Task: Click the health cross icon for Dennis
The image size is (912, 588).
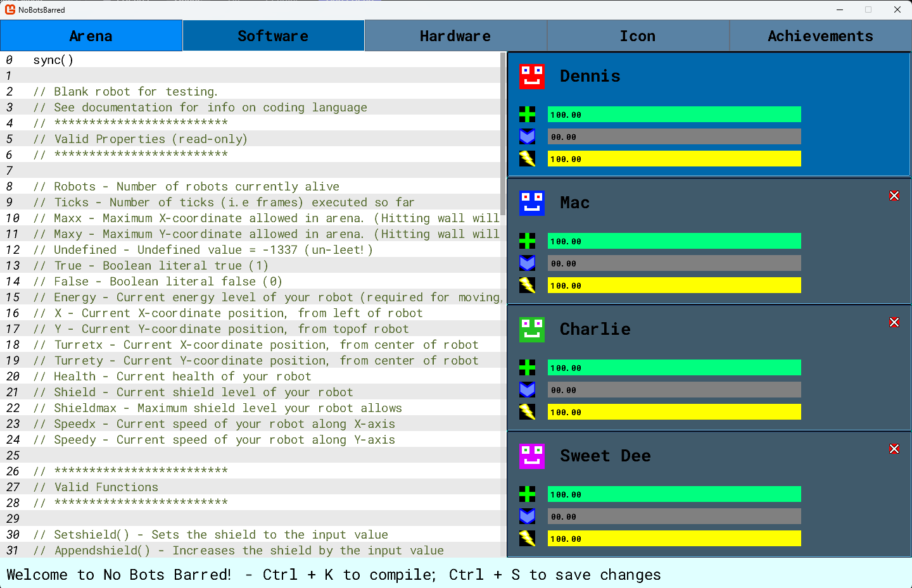Action: (528, 115)
